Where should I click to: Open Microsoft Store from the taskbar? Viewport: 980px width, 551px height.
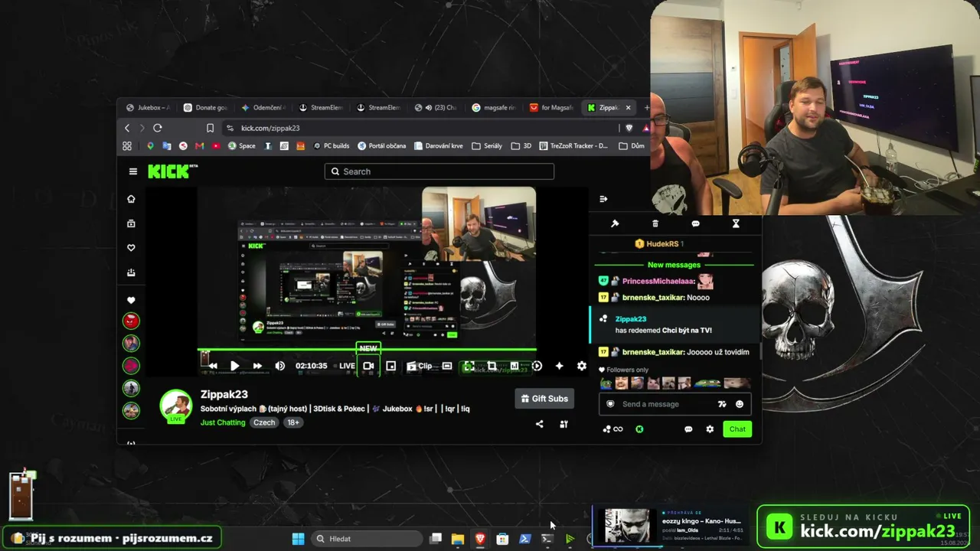[502, 539]
